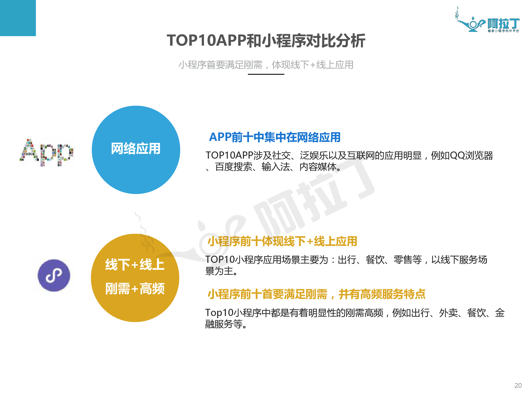Click the title TOP10APP和小程序对比分析
532x399 pixels.
266,40
